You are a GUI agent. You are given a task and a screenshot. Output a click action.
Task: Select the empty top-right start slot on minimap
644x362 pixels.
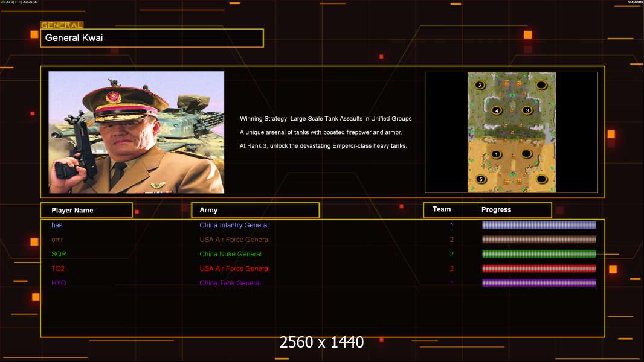[x=541, y=85]
